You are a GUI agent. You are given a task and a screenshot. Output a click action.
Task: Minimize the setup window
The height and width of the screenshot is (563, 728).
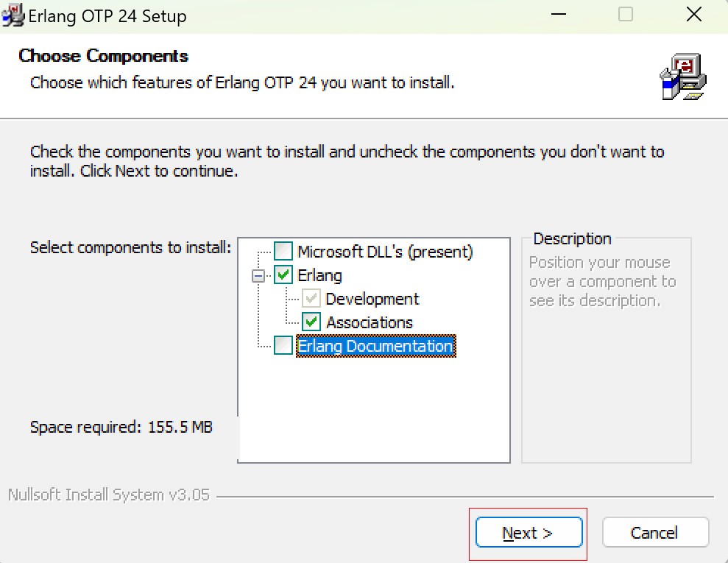pos(559,15)
